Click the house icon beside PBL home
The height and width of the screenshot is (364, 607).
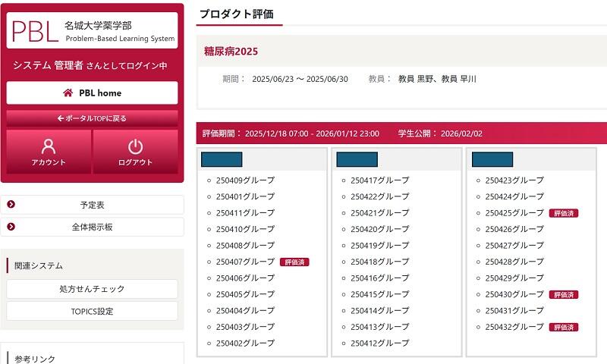(x=68, y=93)
